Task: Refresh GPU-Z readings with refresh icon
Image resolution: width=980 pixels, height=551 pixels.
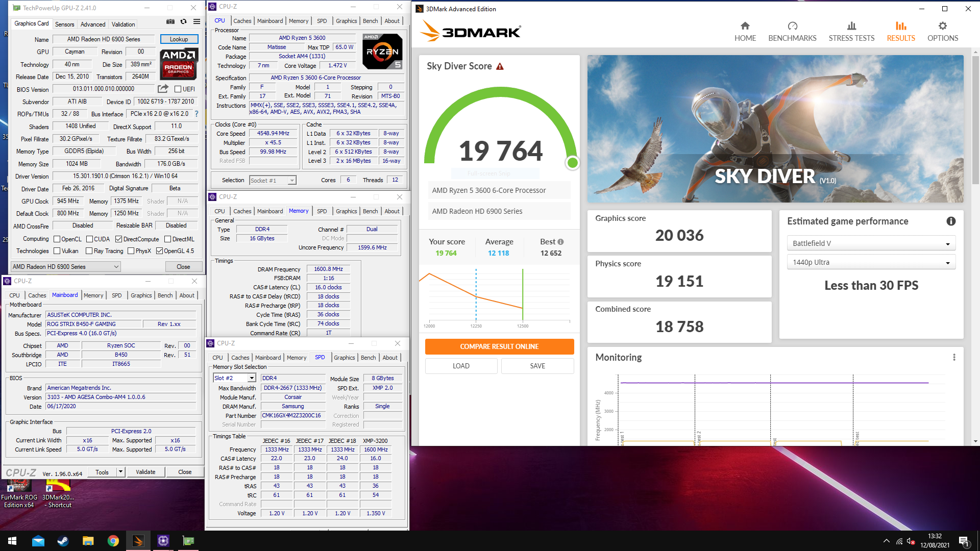Action: coord(183,22)
